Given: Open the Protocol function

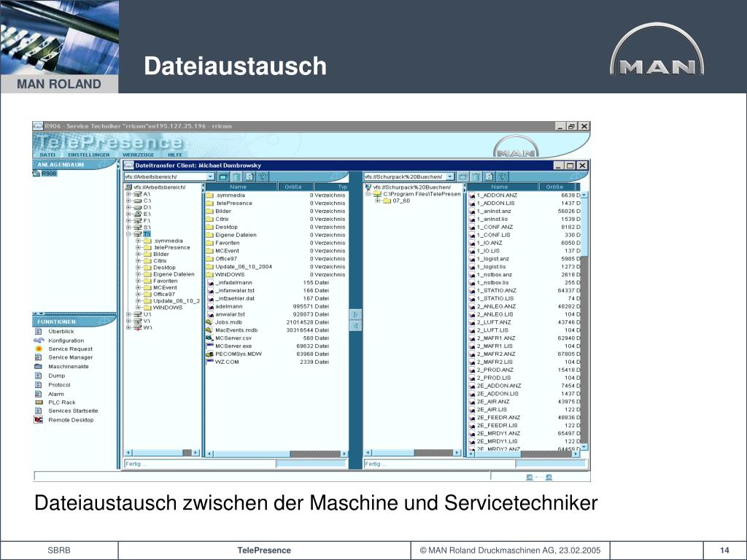Looking at the screenshot, I should point(59,385).
